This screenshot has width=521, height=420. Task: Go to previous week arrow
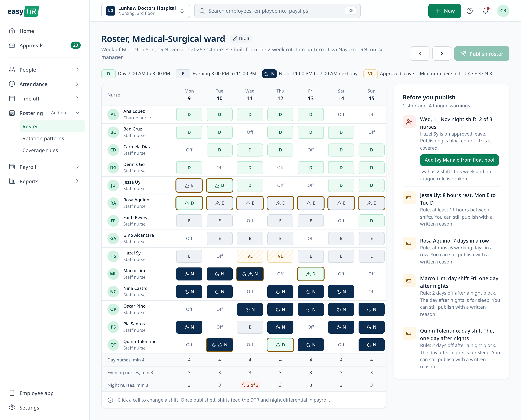(x=420, y=53)
